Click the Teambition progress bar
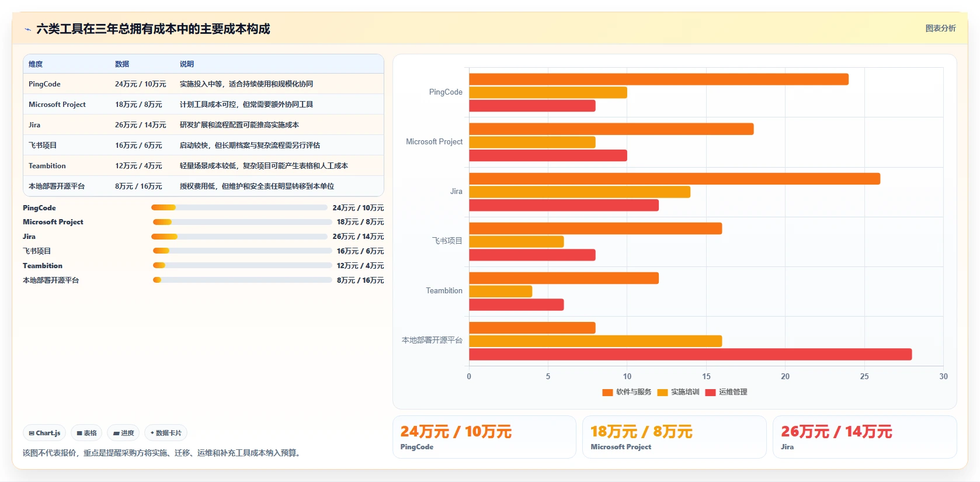The image size is (980, 482). pyautogui.click(x=242, y=265)
